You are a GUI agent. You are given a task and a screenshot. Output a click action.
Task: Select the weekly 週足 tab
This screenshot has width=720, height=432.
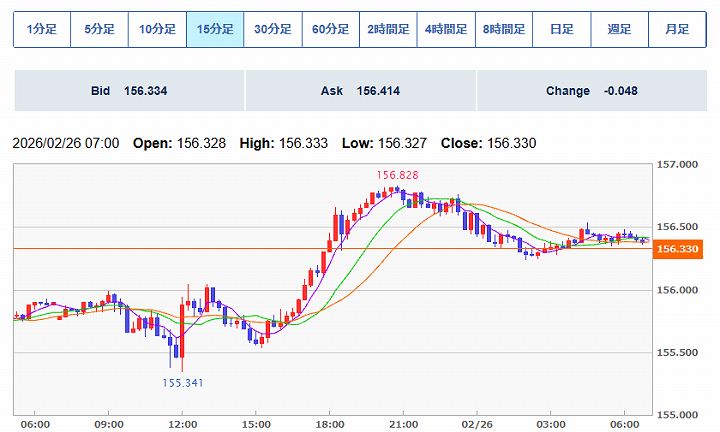[x=619, y=29]
